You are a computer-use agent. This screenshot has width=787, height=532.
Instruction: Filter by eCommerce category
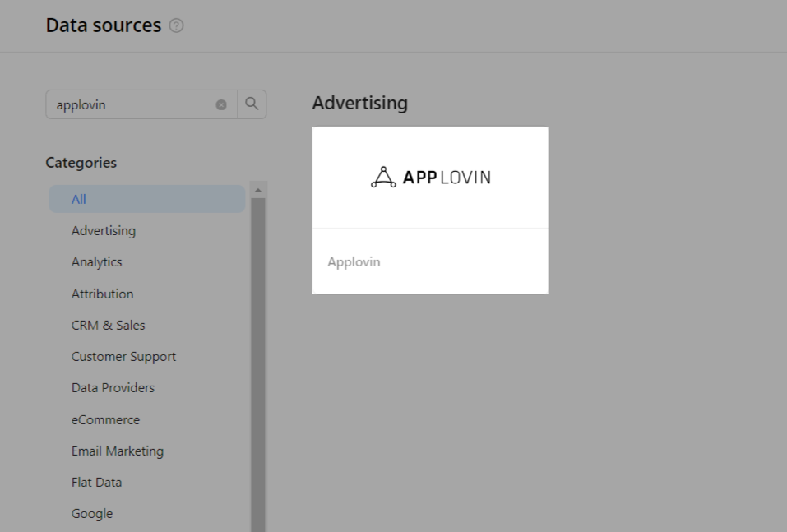click(x=105, y=419)
